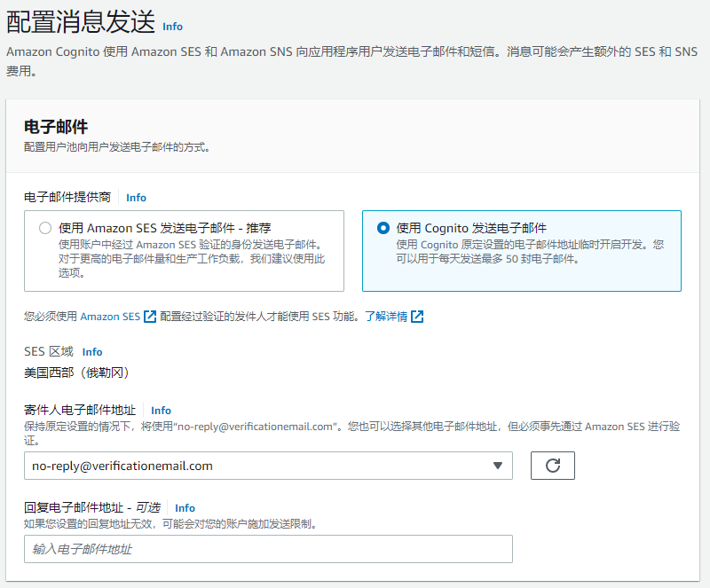Screen dimensions: 710x588
Task: Click the 美国西部（俄勒冈）region text
Action: click(x=76, y=373)
